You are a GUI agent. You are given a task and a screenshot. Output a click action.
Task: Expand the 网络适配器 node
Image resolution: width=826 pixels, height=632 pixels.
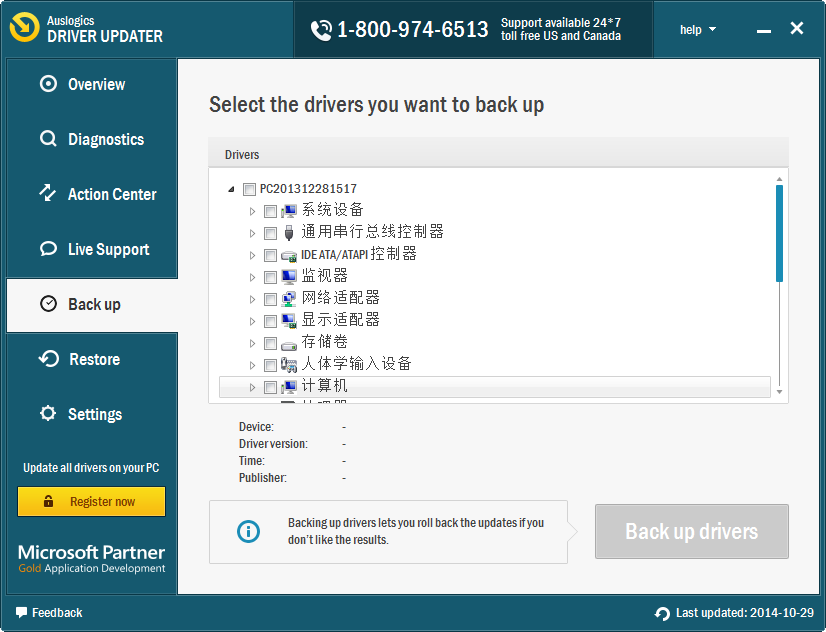coord(252,299)
